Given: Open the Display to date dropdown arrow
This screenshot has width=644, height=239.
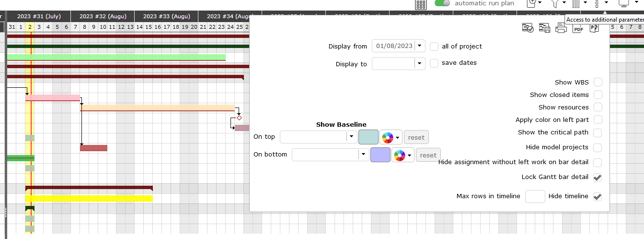Looking at the screenshot, I should coord(420,63).
